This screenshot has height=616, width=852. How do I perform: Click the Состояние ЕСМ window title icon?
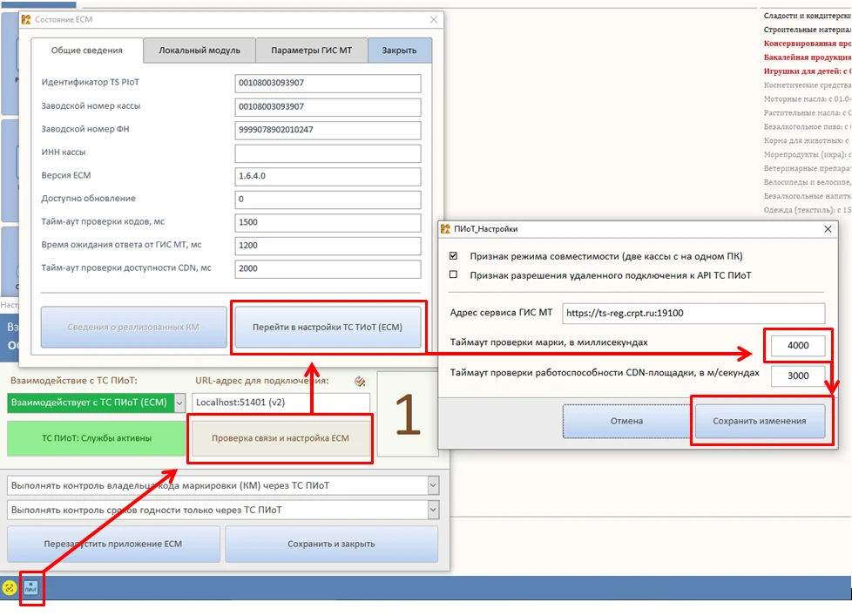coord(26,19)
